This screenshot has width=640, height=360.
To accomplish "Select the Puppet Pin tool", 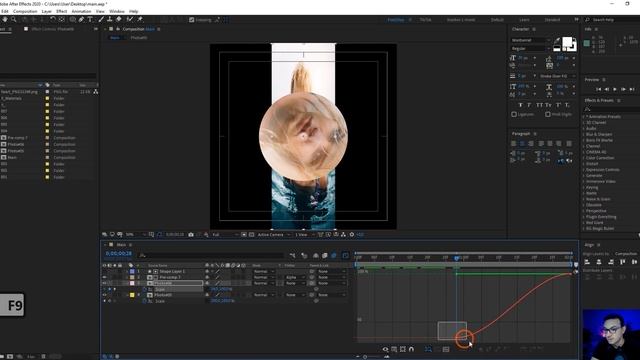I will [x=140, y=19].
